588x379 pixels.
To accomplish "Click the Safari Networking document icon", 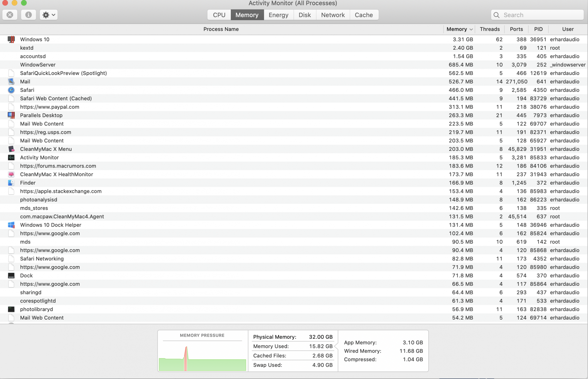I will point(11,259).
